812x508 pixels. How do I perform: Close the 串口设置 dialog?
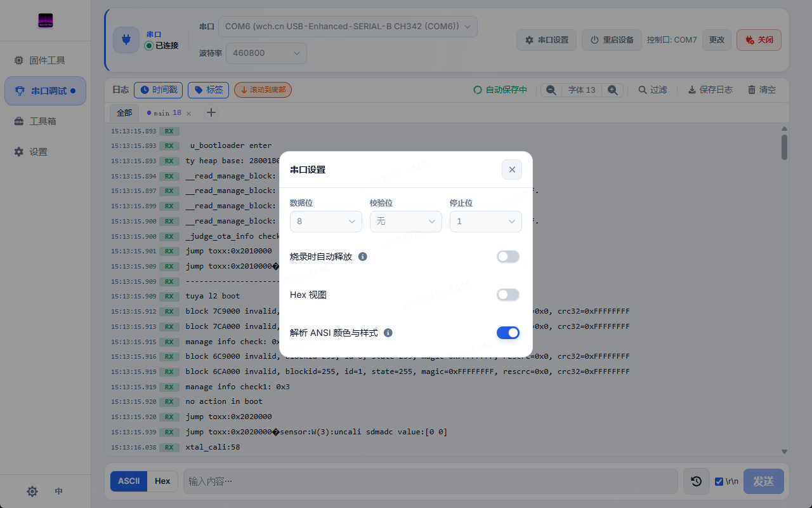(x=512, y=170)
